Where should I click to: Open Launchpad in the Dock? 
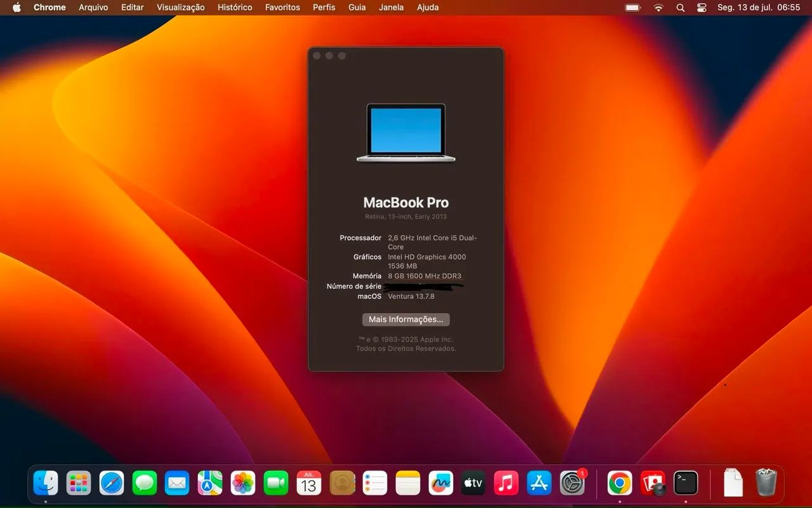(79, 483)
